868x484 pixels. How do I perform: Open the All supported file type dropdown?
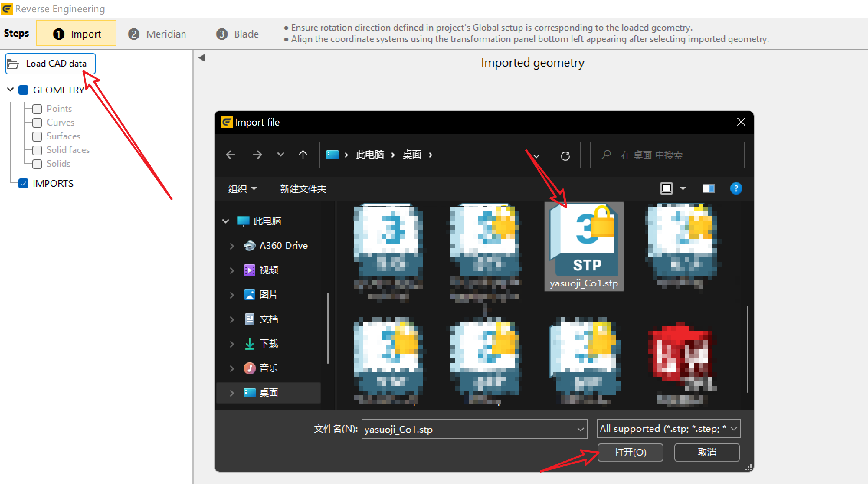pyautogui.click(x=668, y=429)
